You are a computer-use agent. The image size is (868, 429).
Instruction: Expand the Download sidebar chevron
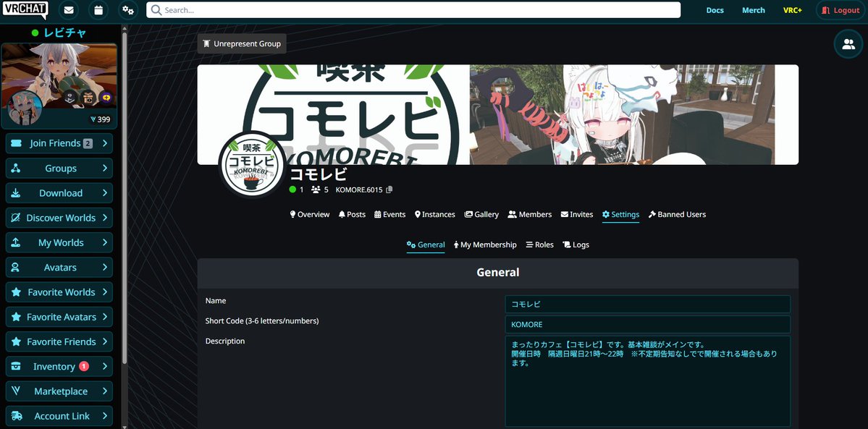(x=105, y=192)
